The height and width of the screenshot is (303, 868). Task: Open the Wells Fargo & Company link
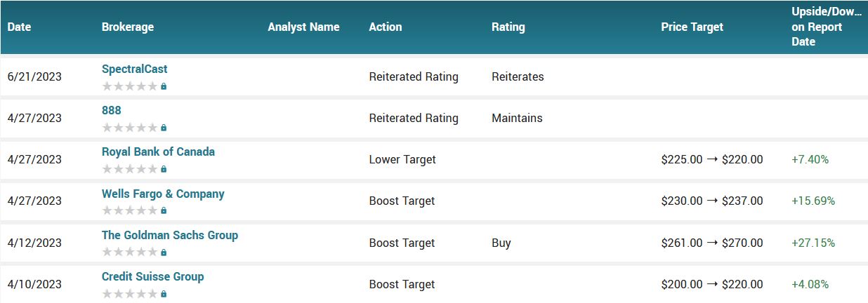[163, 194]
